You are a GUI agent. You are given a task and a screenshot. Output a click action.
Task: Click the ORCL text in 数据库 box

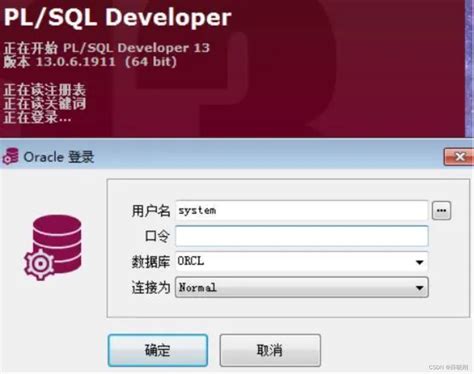[x=190, y=261]
